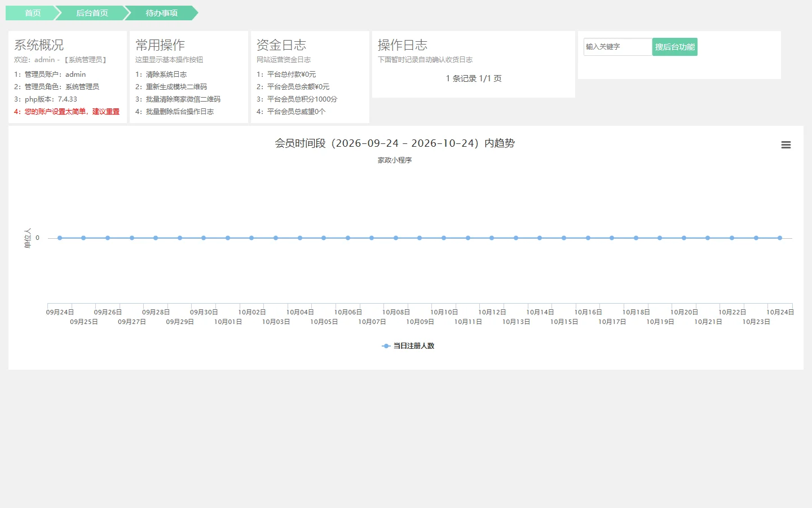Click the data point above 09月24日
812x508 pixels.
point(60,238)
